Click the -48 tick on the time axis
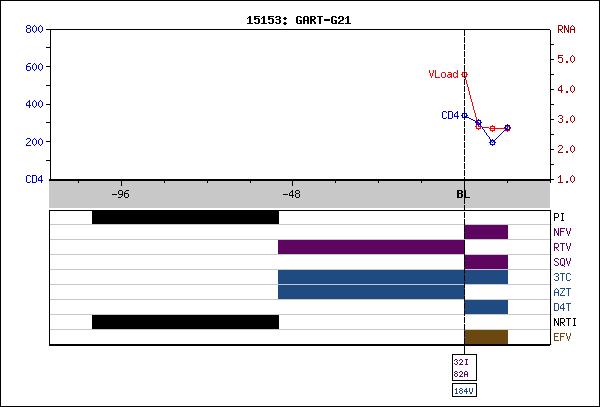This screenshot has width=600, height=407. tap(291, 194)
